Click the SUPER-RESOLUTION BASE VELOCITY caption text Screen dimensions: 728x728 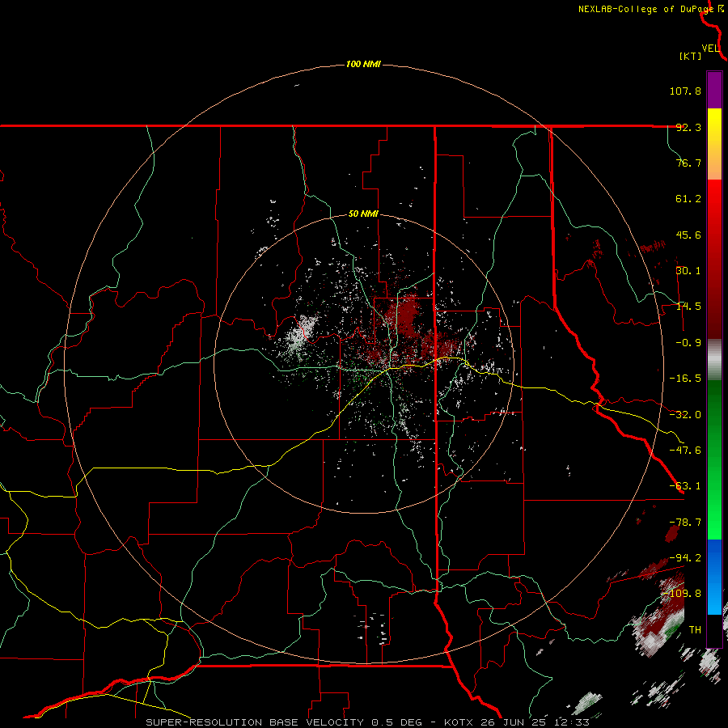click(x=256, y=722)
